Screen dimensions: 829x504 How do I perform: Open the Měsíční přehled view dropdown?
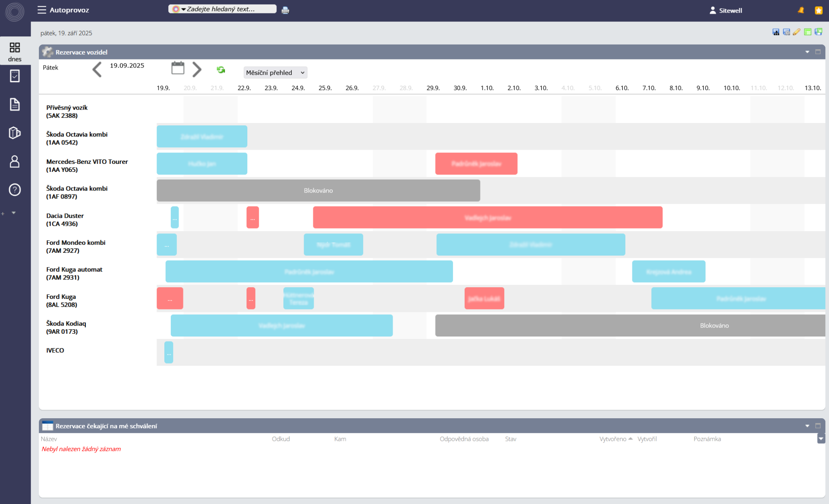click(x=275, y=72)
